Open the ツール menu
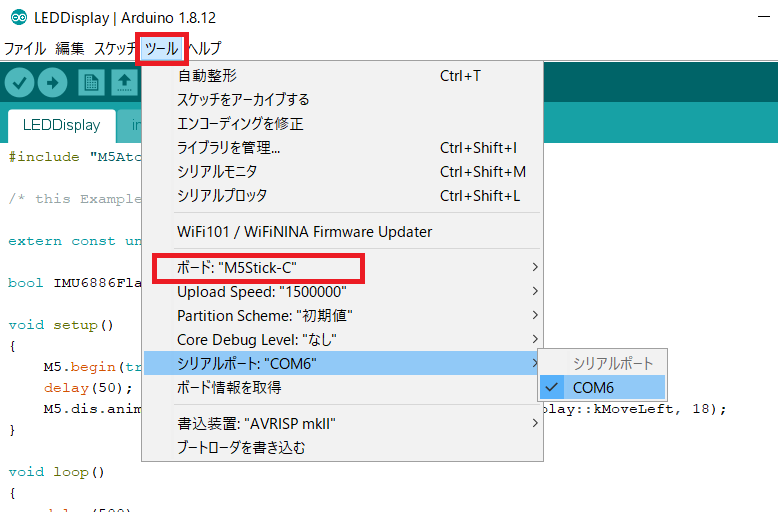Image resolution: width=778 pixels, height=512 pixels. [x=162, y=49]
